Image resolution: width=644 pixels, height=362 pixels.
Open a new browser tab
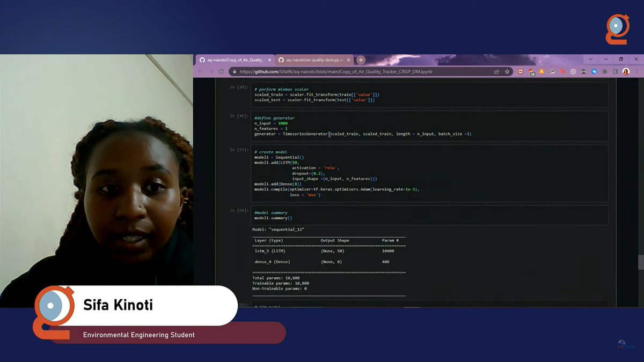pos(361,60)
